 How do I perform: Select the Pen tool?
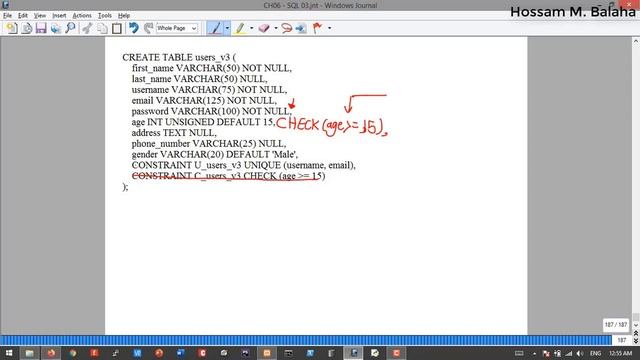[x=215, y=28]
